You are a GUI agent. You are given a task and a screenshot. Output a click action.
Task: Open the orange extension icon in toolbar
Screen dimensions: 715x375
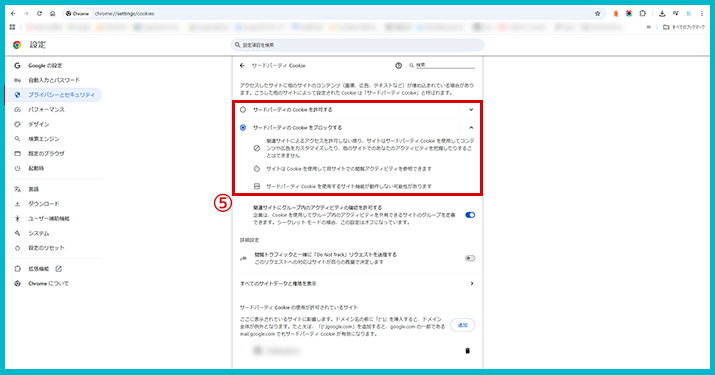[x=616, y=14]
